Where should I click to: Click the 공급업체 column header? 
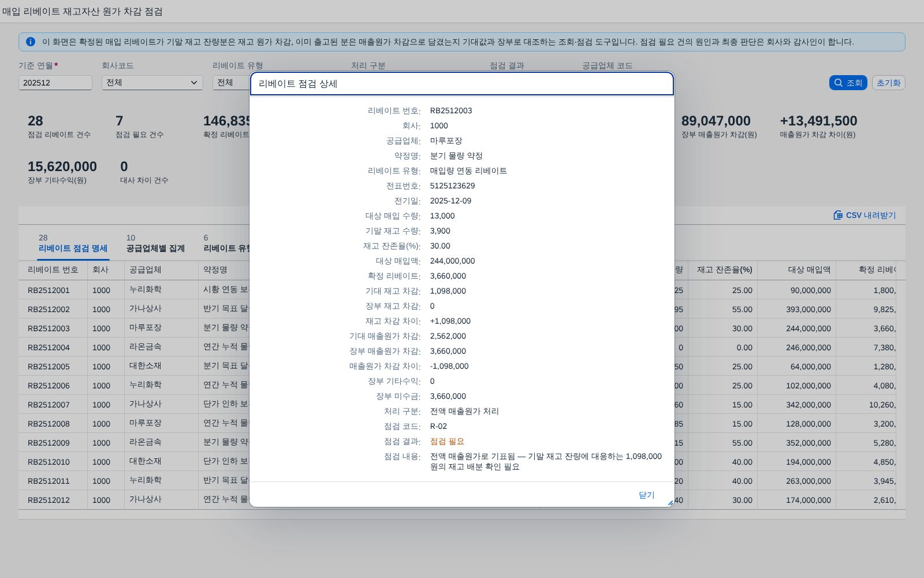click(x=161, y=270)
